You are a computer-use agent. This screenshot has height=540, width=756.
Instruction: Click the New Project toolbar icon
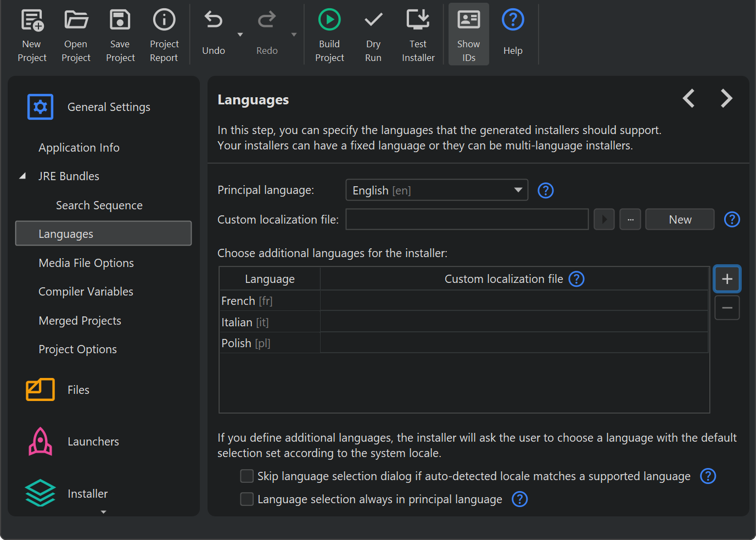[x=32, y=20]
